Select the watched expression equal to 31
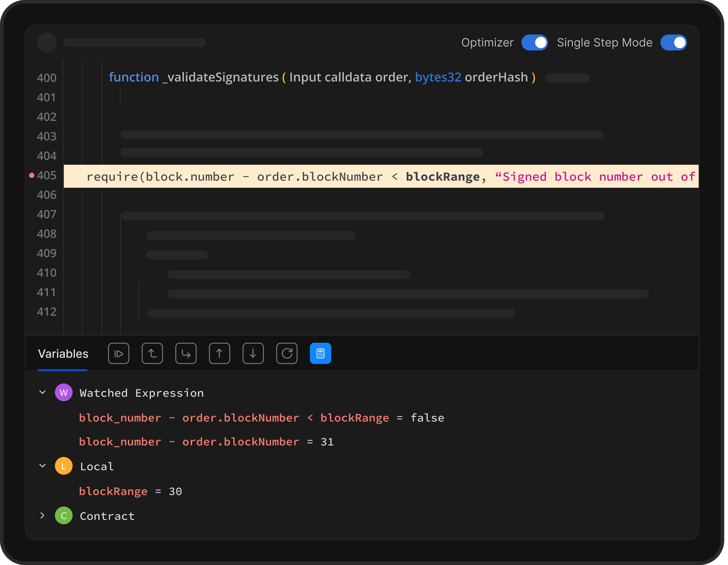 point(206,442)
